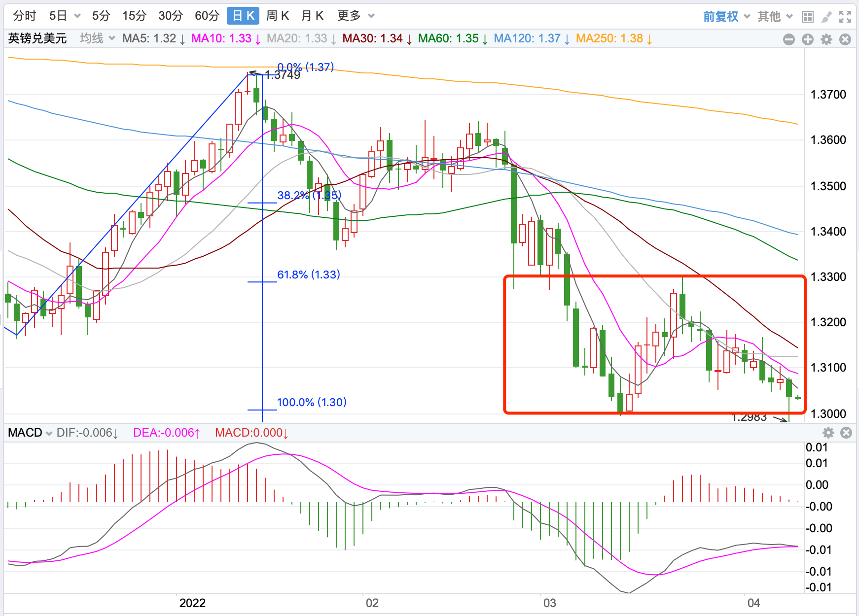Zoom in main chart with plus icon
Screen dimensions: 859x616
click(808, 39)
